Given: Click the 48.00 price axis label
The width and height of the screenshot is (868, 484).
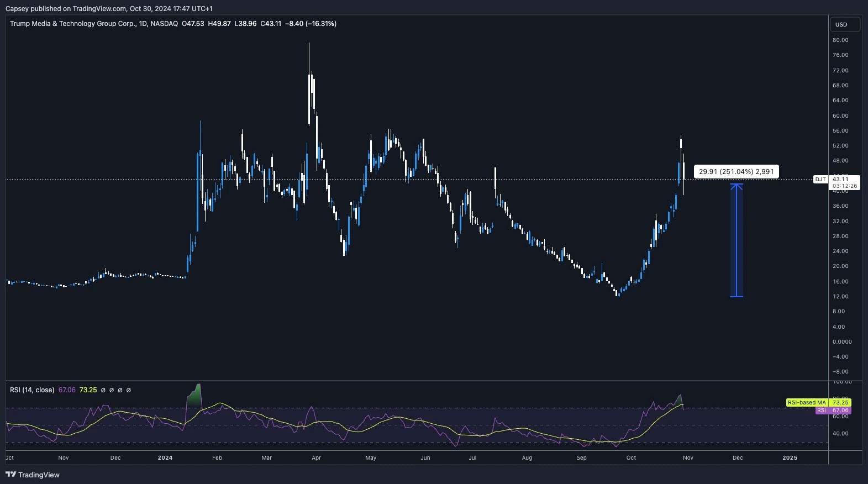Looking at the screenshot, I should [x=840, y=161].
